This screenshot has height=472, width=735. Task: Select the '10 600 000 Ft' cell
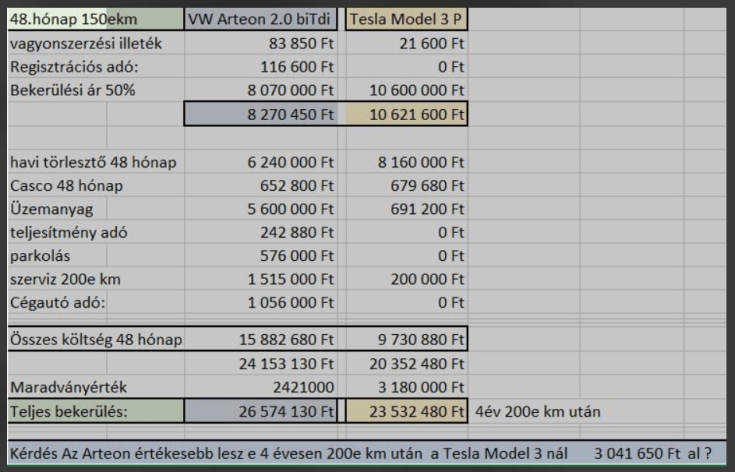click(x=407, y=90)
